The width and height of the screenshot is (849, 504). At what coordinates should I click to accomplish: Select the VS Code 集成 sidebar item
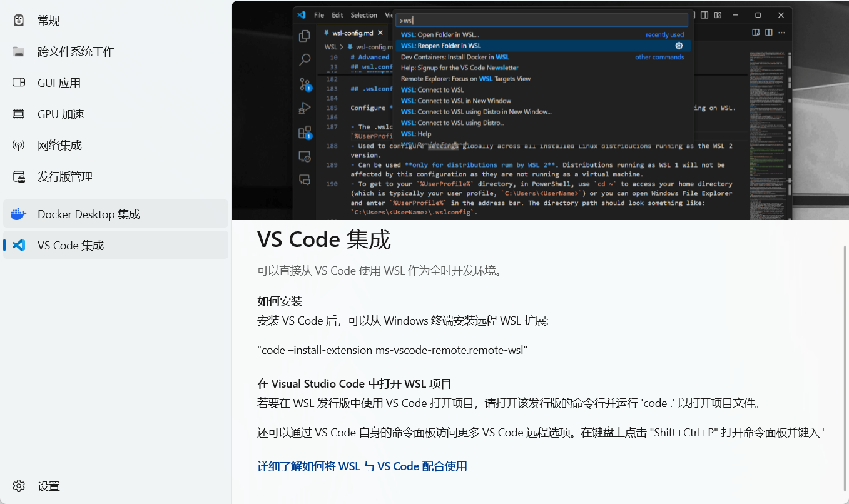coord(70,246)
